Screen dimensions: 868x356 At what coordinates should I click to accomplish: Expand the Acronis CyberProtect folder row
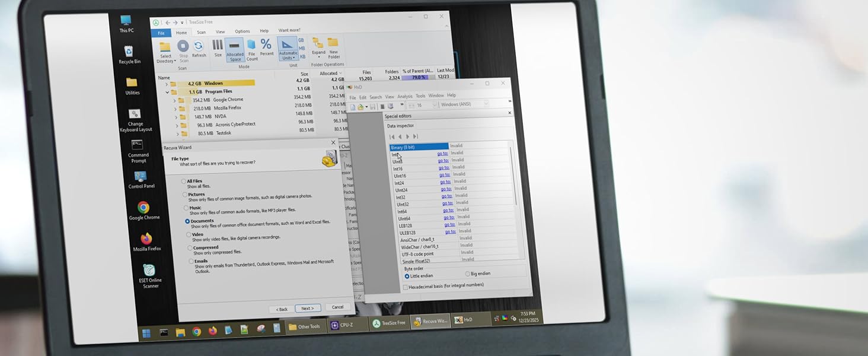(x=177, y=126)
